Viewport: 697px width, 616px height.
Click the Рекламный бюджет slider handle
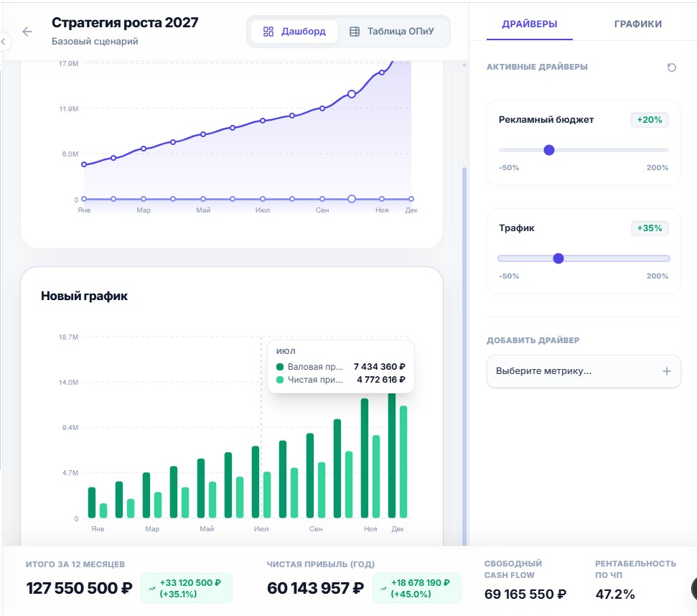point(549,150)
